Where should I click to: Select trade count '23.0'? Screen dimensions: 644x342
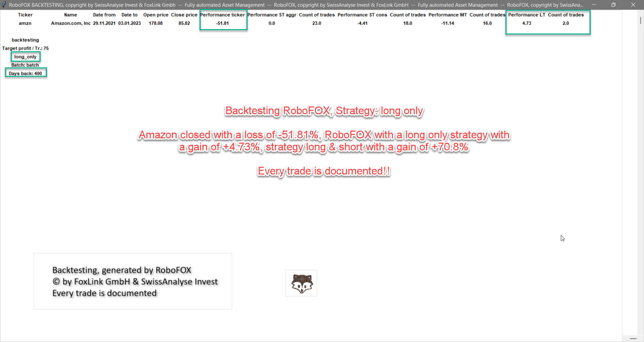[x=317, y=23]
